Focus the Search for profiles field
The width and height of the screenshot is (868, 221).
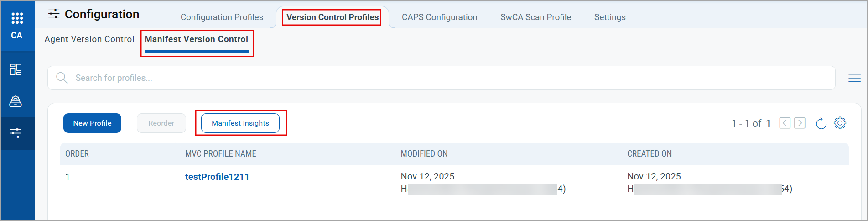coord(447,78)
